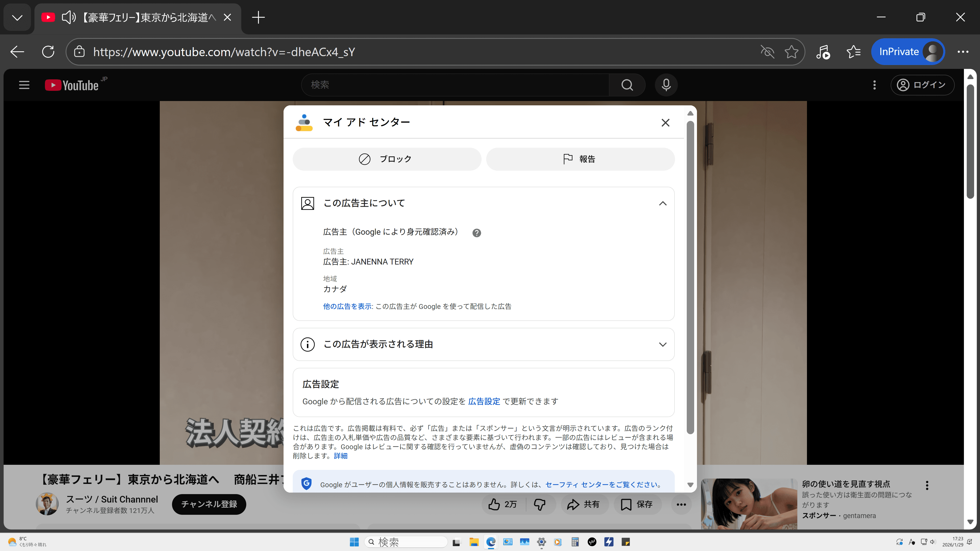
Task: Open the YouTube hamburger guide menu
Action: 24,85
